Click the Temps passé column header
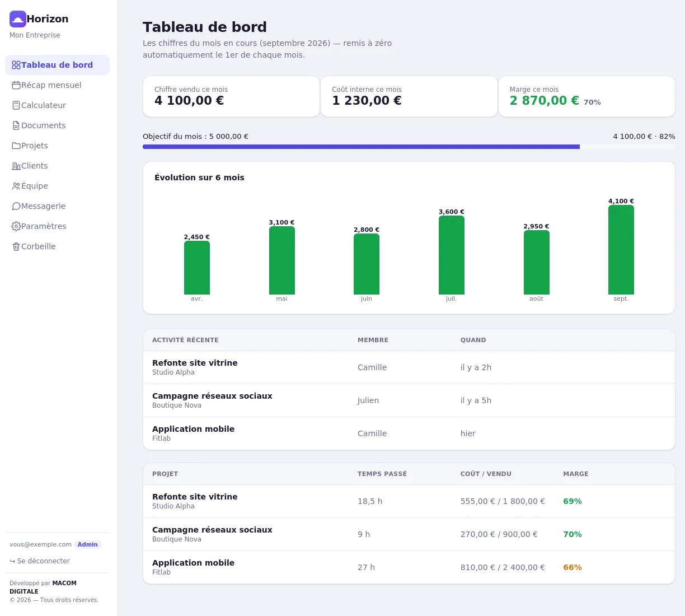The image size is (685, 616). coord(382,474)
